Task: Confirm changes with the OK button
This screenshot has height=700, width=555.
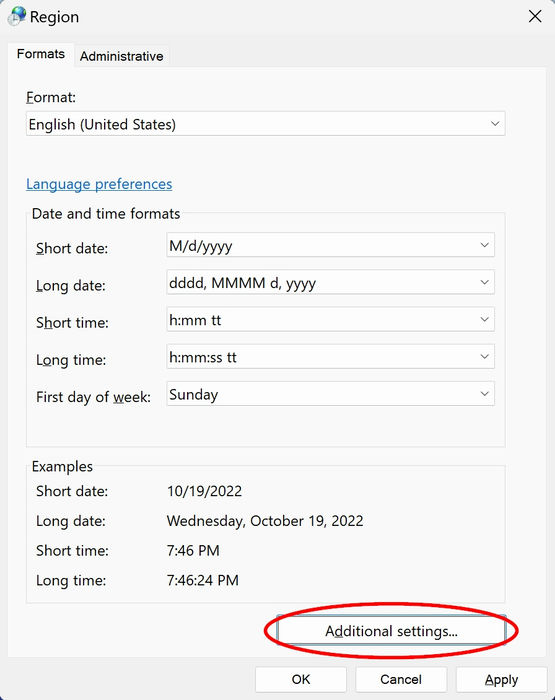Action: (300, 679)
